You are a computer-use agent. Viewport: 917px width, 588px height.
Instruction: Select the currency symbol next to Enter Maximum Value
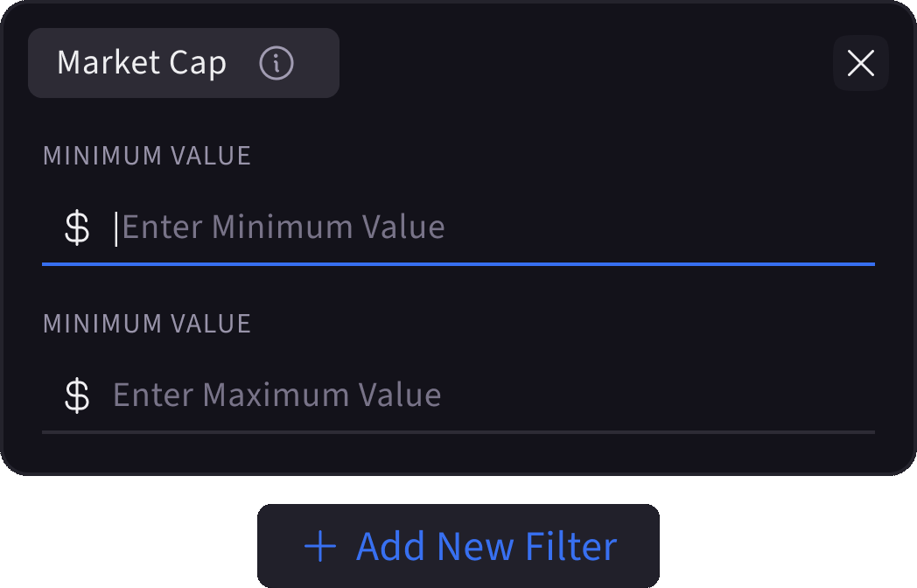[x=79, y=394]
